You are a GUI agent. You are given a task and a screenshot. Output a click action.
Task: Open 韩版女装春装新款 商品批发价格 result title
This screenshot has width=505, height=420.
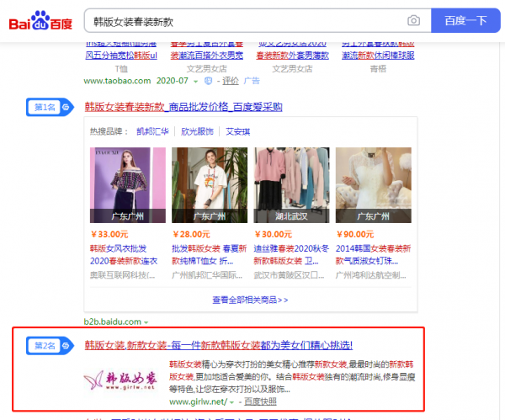[183, 107]
